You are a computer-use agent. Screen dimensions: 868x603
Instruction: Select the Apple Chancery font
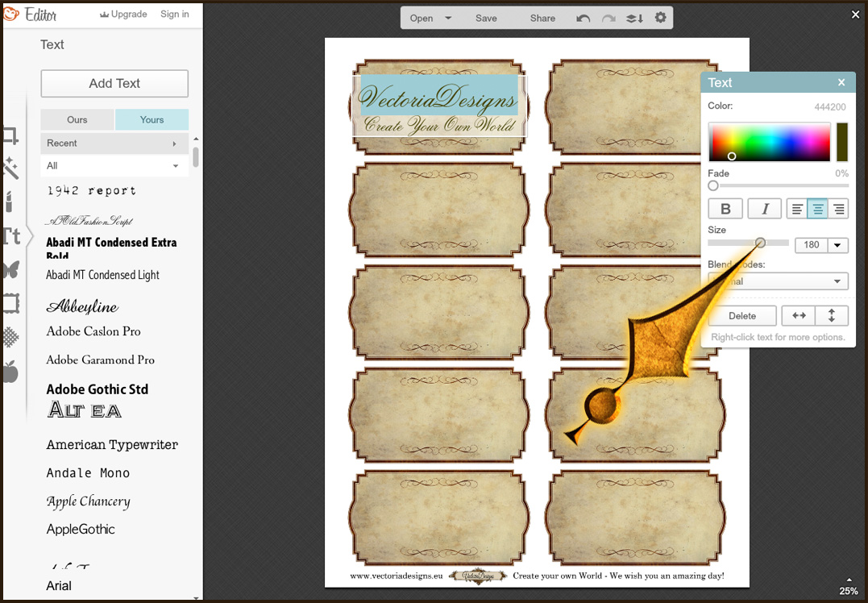point(89,501)
